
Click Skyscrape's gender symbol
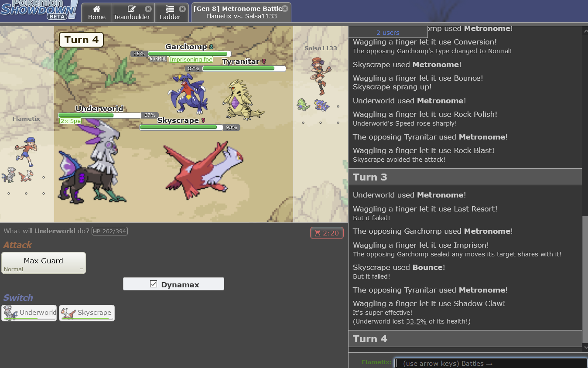point(203,120)
